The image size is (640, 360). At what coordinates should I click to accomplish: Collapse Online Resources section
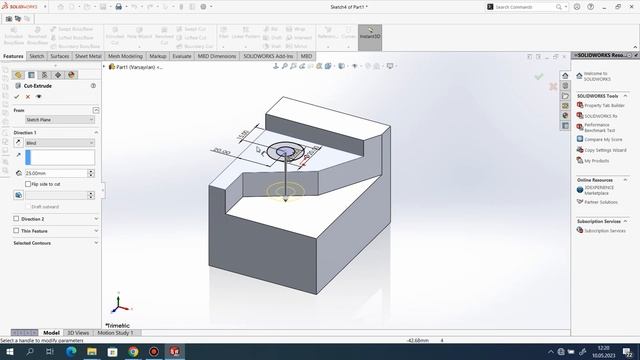(x=625, y=180)
